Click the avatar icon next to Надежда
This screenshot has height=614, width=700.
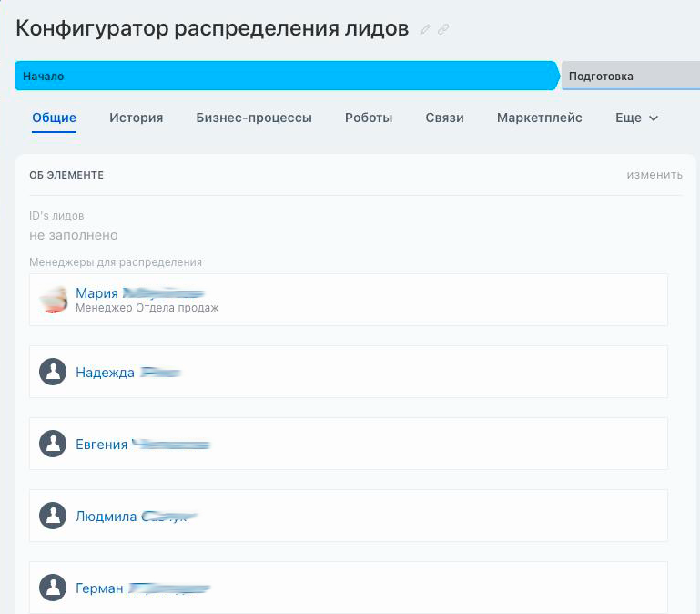(x=53, y=372)
